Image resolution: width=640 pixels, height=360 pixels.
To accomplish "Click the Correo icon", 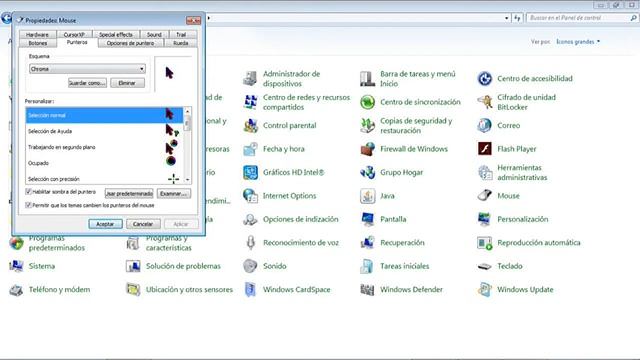I will [484, 126].
